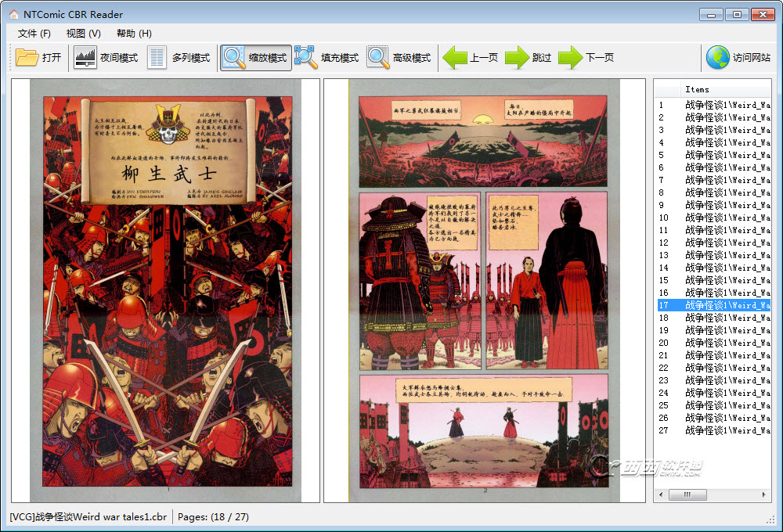This screenshot has height=532, width=783.
Task: Select item 3 in the page list
Action: point(714,130)
